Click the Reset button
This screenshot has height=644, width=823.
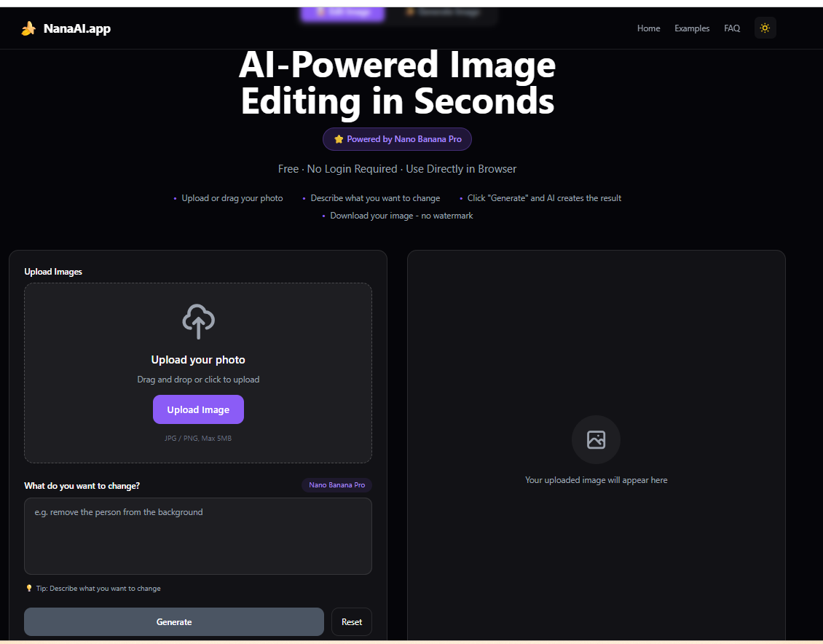pyautogui.click(x=351, y=621)
